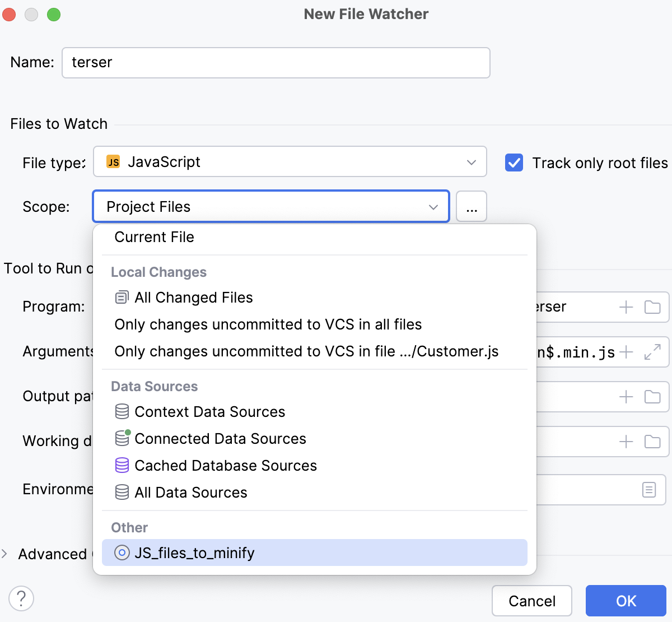
Task: Collapse the Scope Project Files dropdown
Action: pyautogui.click(x=433, y=207)
